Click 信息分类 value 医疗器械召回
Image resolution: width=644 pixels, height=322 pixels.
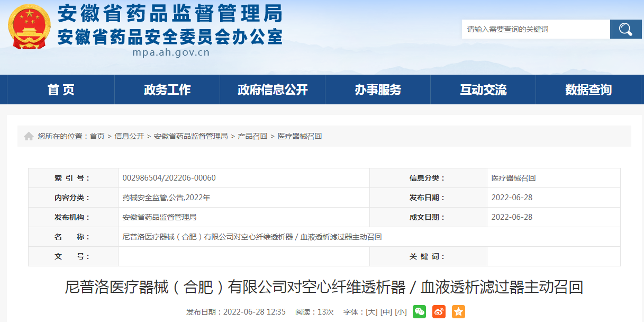514,178
